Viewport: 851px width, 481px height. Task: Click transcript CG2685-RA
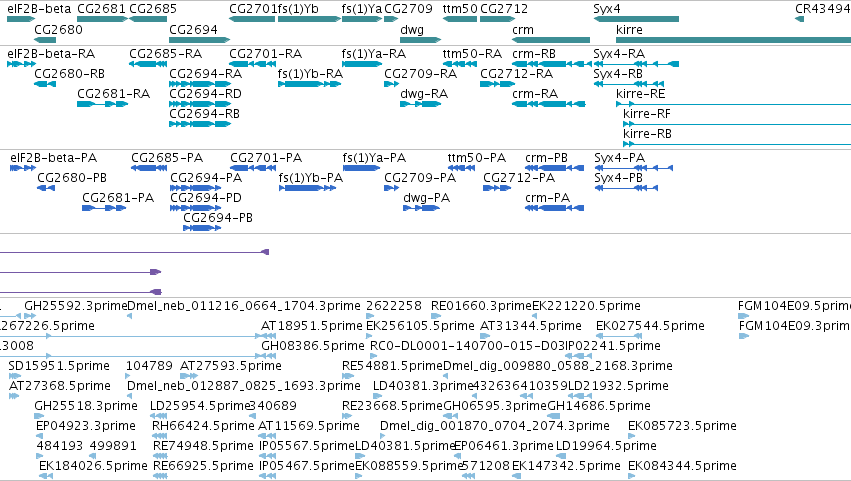click(166, 54)
